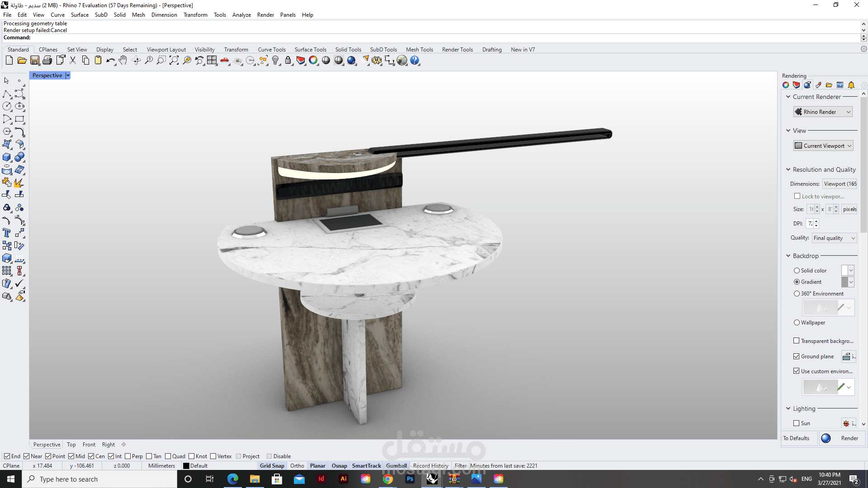Image resolution: width=868 pixels, height=488 pixels.
Task: Click the Help question mark icon
Action: [x=415, y=61]
